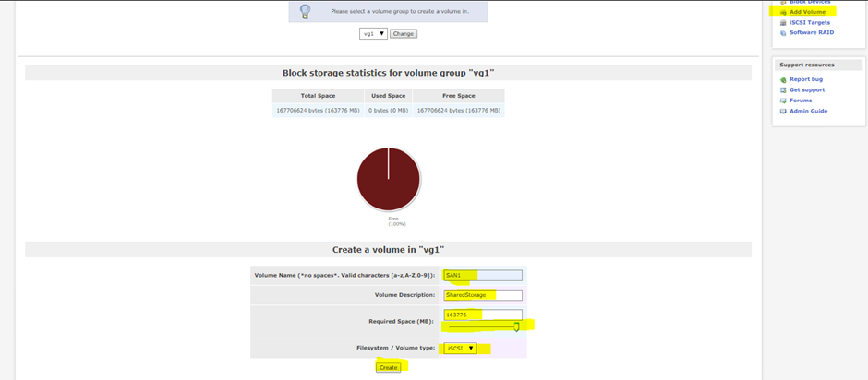The height and width of the screenshot is (380, 868).
Task: Open the vg1 volume group dropdown
Action: tap(373, 34)
